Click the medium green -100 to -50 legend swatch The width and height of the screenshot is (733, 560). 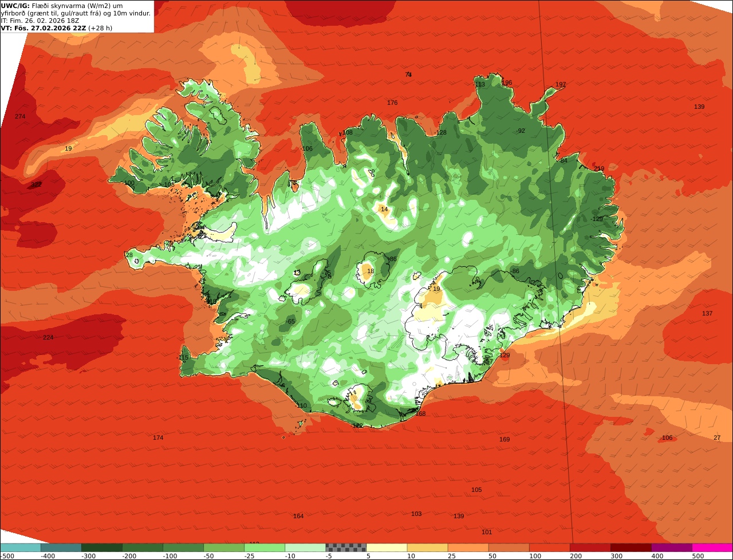[x=183, y=547]
